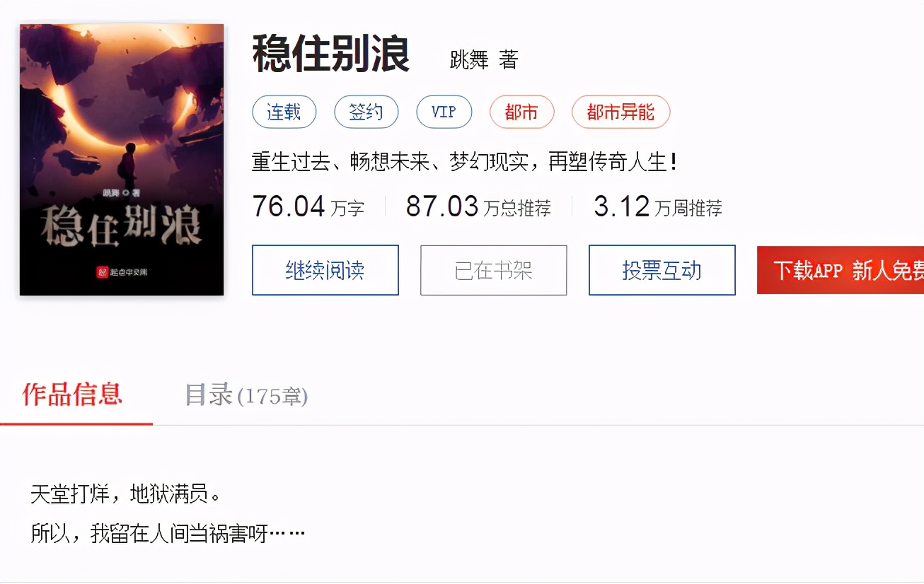Open the 投票互动 voting button

click(662, 270)
